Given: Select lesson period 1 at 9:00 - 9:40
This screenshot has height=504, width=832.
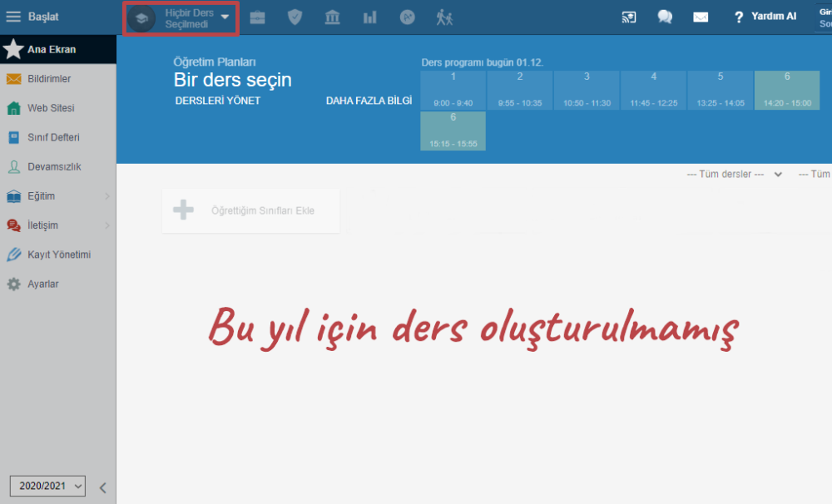Looking at the screenshot, I should tap(453, 90).
